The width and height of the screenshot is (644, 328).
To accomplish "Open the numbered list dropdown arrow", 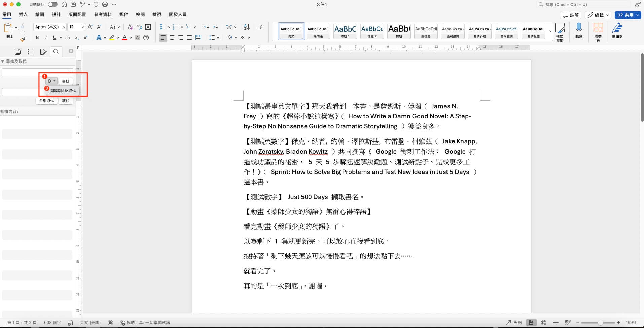I will pos(182,27).
